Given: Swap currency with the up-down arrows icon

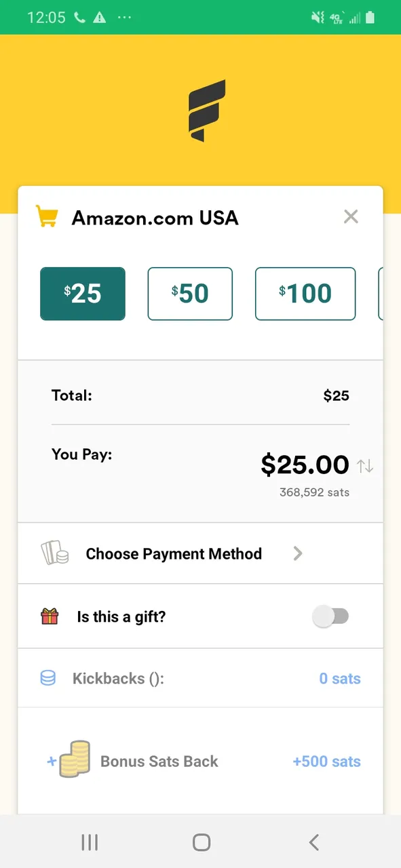Looking at the screenshot, I should 366,466.
